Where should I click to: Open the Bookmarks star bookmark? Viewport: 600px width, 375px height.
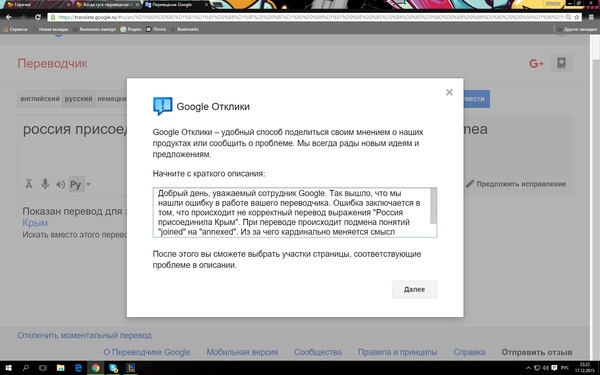184,29
